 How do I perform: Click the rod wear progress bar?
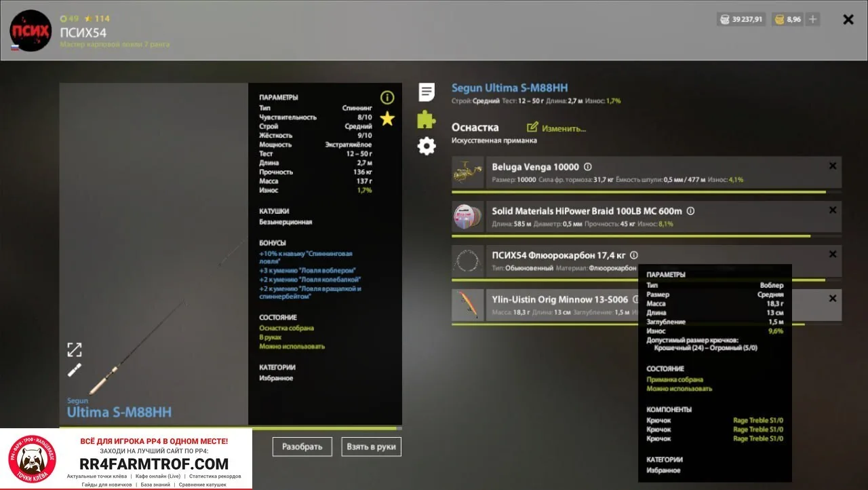pos(231,428)
